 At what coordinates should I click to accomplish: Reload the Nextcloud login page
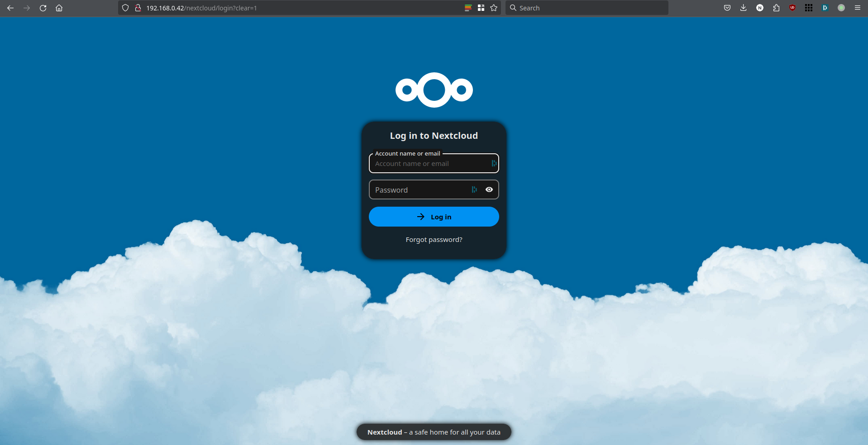43,8
